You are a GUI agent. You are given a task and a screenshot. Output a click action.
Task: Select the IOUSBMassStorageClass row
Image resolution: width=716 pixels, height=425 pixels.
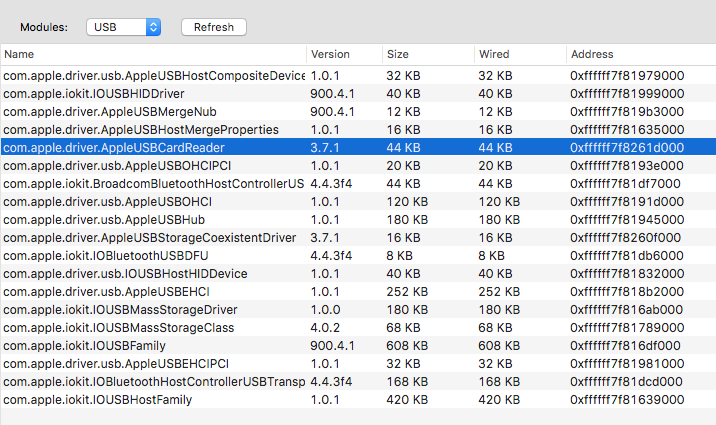tap(358, 328)
